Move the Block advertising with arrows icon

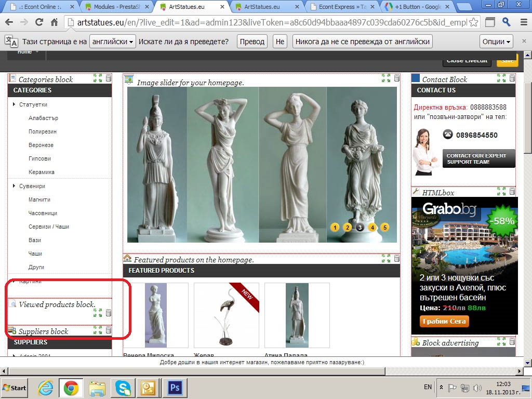pos(501,341)
